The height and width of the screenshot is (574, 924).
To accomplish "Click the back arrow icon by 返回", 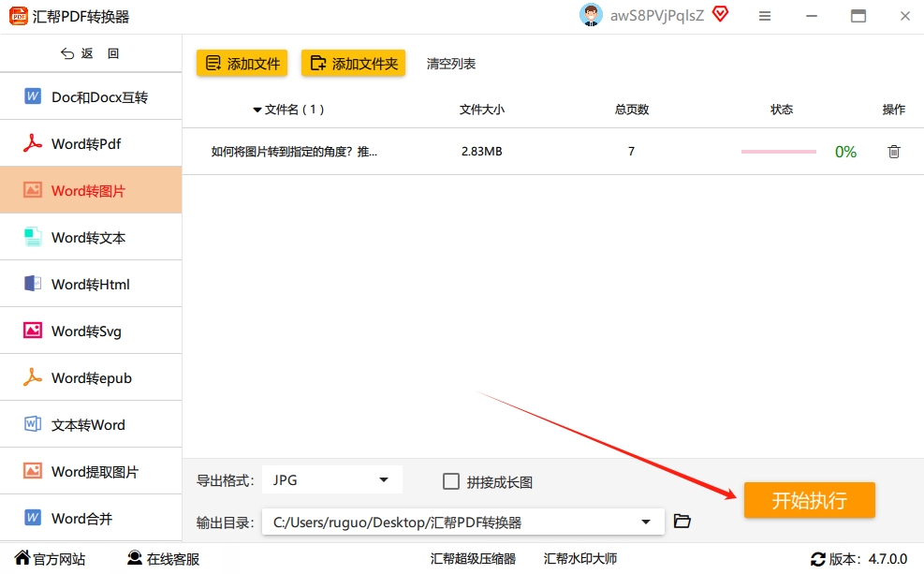I will click(x=67, y=53).
